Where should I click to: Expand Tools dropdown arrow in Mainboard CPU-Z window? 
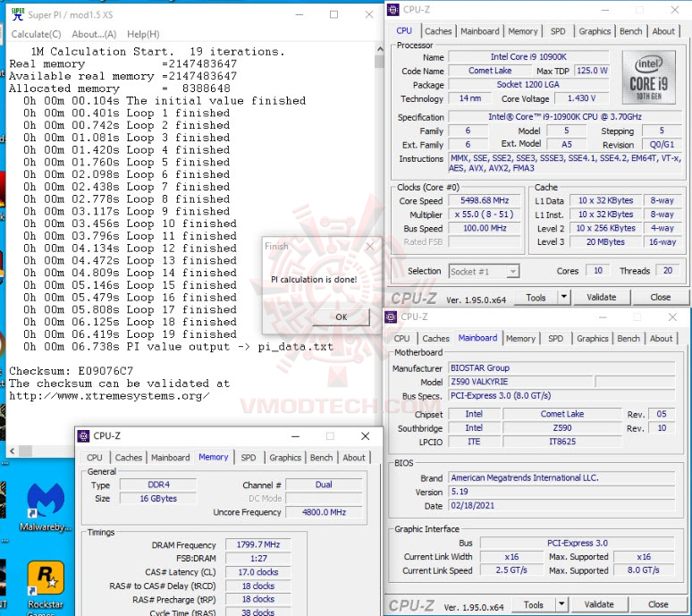pos(561,604)
